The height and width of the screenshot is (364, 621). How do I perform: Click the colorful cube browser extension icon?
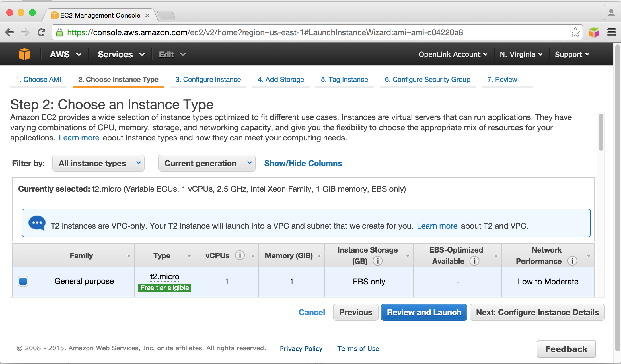(x=594, y=32)
